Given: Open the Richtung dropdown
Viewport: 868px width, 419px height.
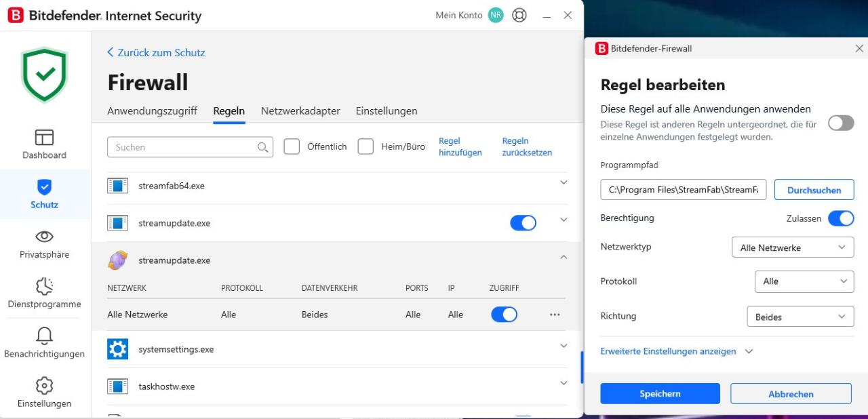Looking at the screenshot, I should click(800, 317).
